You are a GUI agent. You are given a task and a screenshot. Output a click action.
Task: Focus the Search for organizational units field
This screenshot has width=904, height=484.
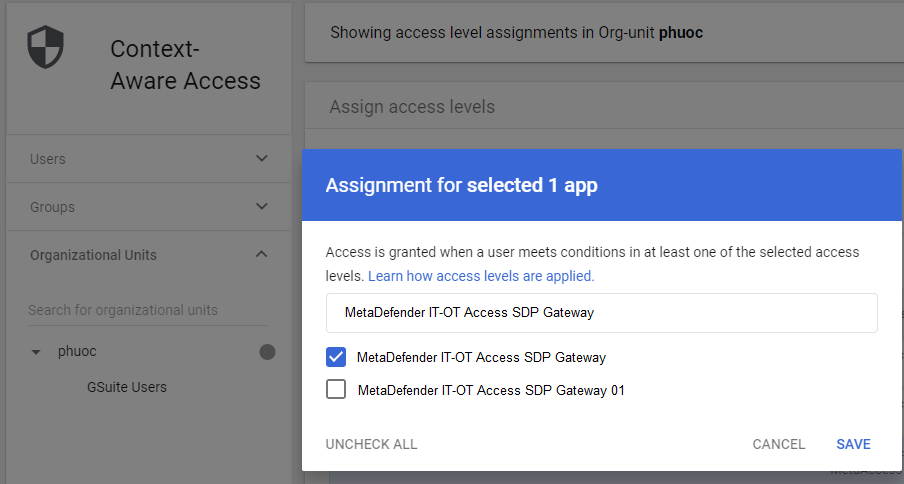(147, 310)
